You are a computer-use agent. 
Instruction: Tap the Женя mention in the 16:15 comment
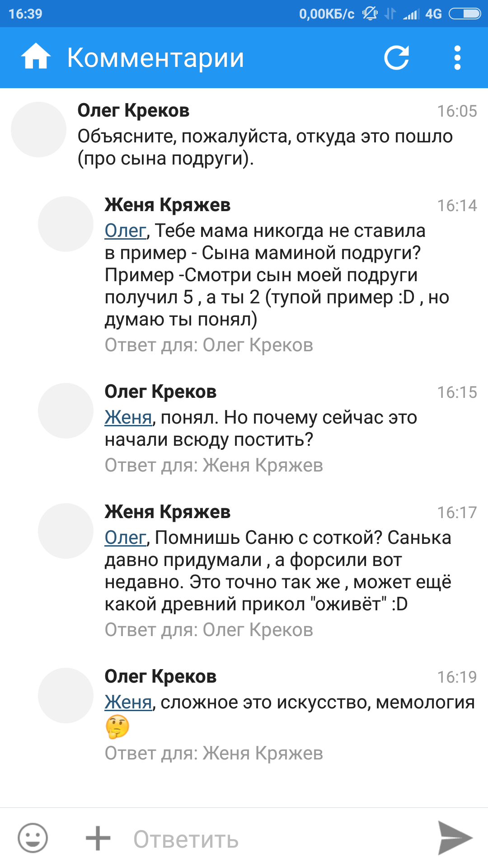128,418
